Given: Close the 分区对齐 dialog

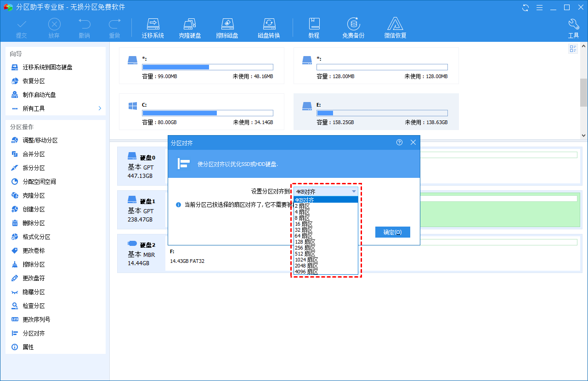Looking at the screenshot, I should pyautogui.click(x=413, y=142).
